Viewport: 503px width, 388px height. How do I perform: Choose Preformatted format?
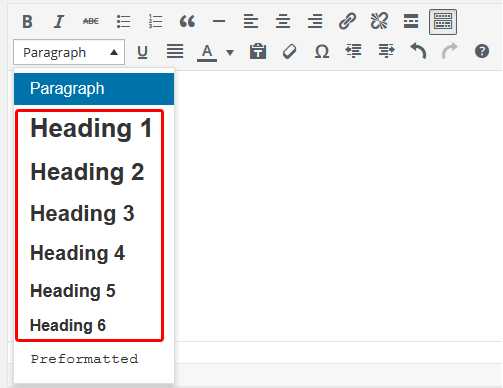tap(84, 359)
